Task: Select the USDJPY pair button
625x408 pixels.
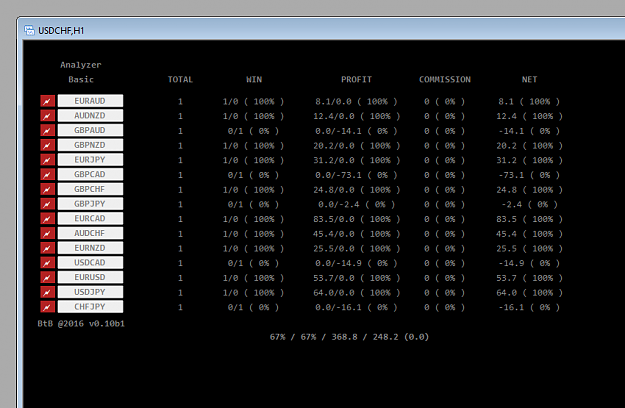Action: (90, 292)
